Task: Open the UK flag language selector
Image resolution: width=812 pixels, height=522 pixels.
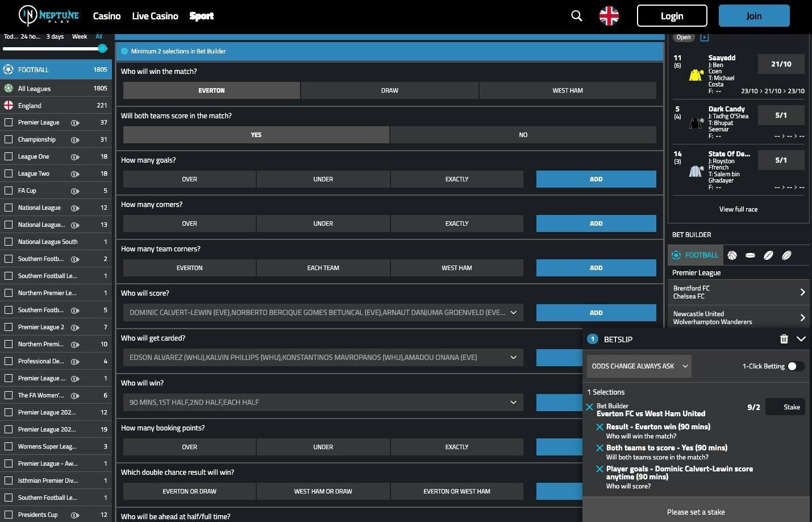Action: [609, 16]
